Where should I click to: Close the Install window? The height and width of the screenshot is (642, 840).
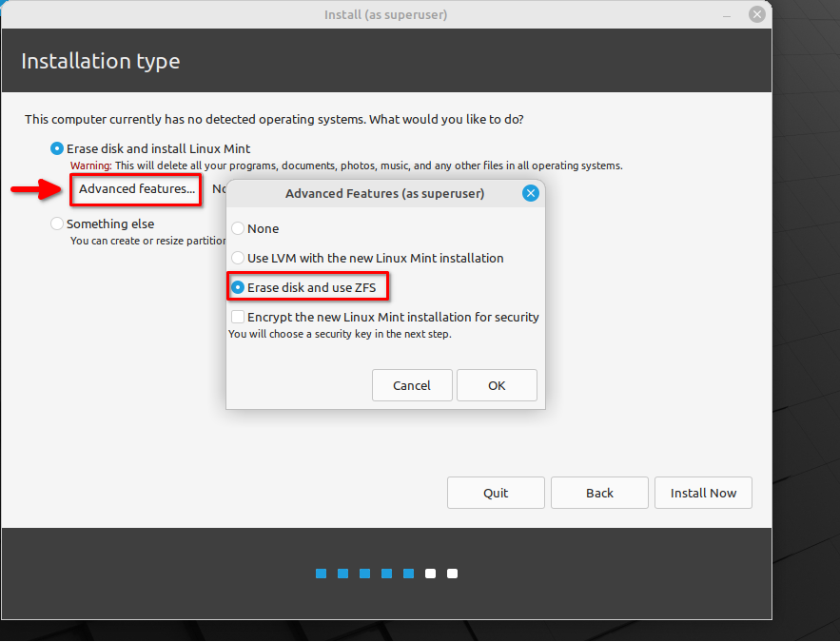757,14
